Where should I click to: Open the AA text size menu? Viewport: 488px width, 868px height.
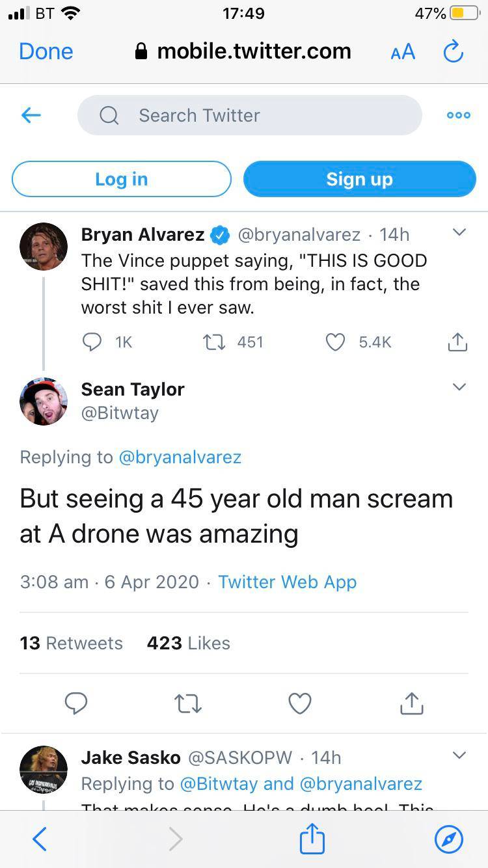tap(403, 51)
